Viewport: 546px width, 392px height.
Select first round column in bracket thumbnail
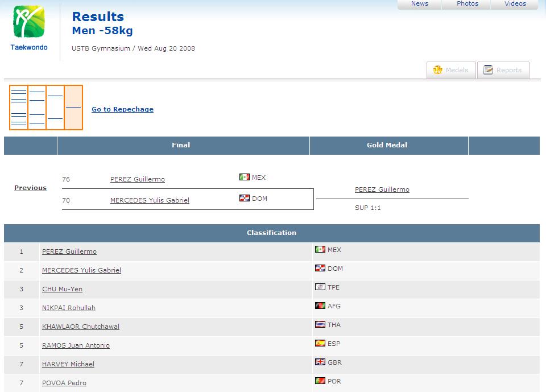[x=19, y=108]
